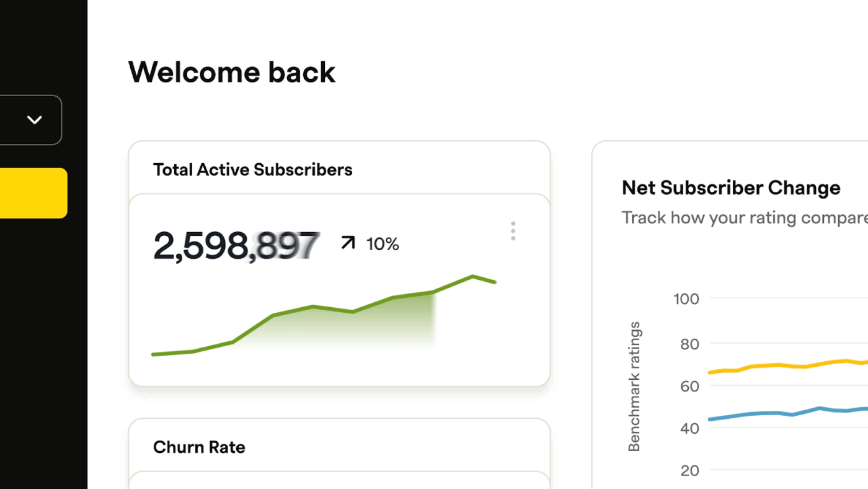Viewport: 868px width, 489px height.
Task: Select the Net Subscriber Change panel header
Action: pos(730,187)
